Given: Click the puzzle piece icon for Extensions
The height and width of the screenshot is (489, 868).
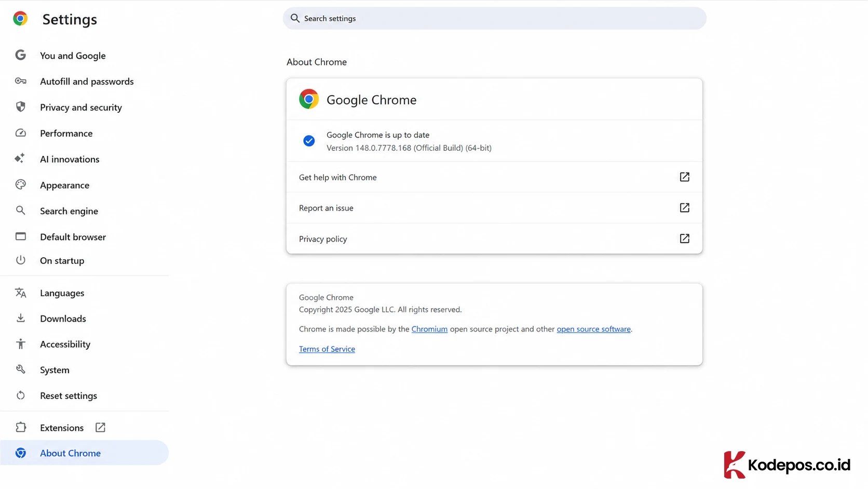Looking at the screenshot, I should [x=21, y=427].
